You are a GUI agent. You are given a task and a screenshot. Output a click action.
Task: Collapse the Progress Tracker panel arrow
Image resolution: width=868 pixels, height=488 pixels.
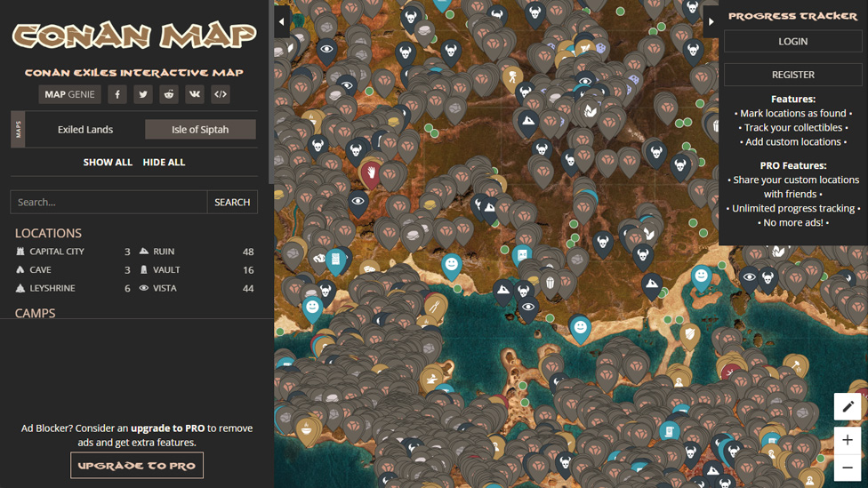(x=711, y=21)
